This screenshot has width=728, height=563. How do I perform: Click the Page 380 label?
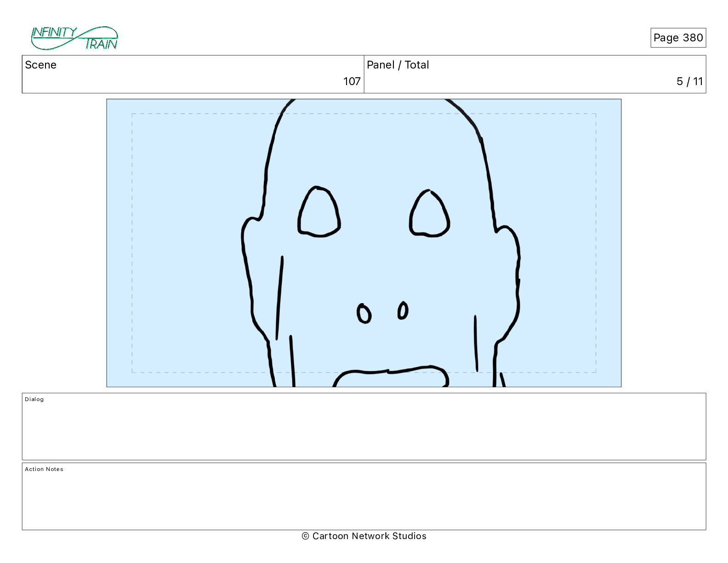678,38
